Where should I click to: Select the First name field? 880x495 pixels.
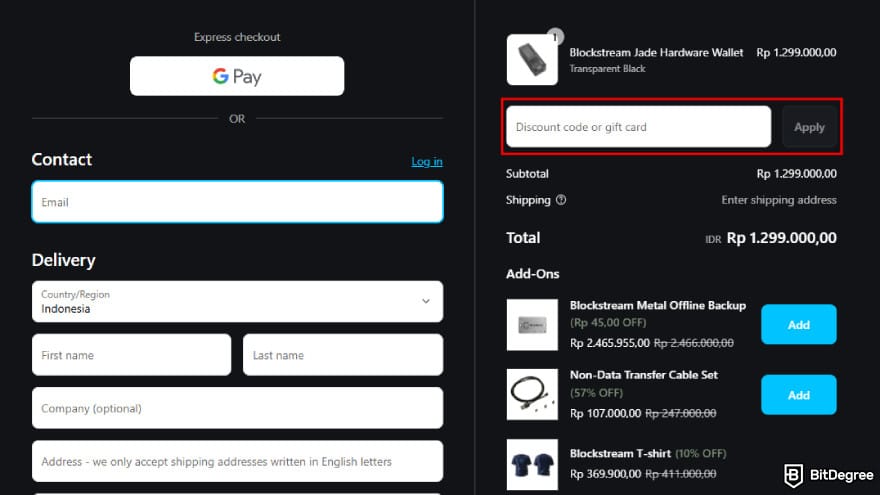[x=131, y=355]
